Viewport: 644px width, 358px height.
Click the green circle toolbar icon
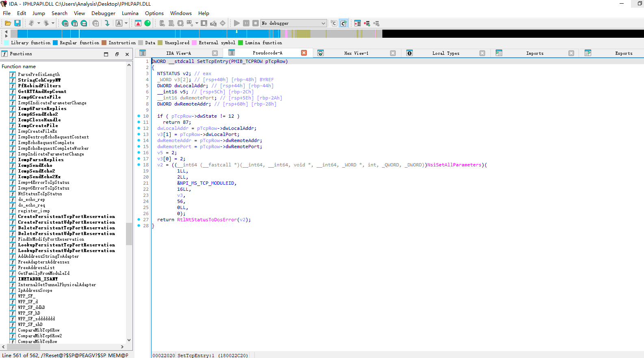tap(147, 23)
